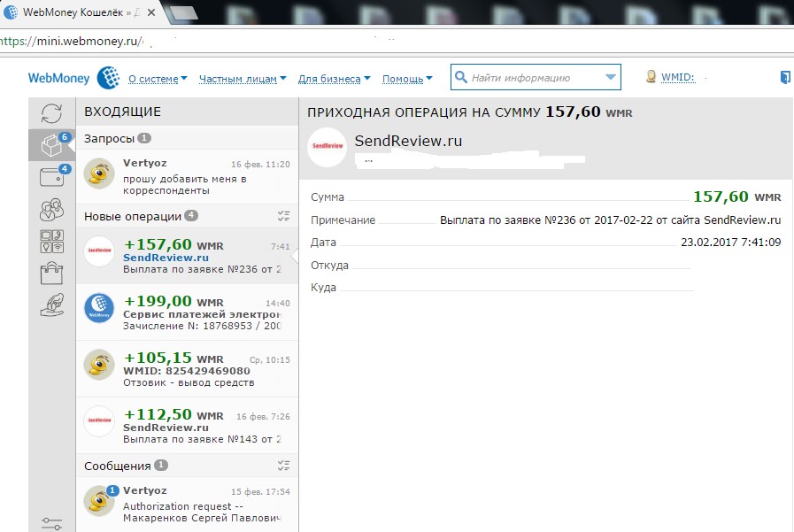Image resolution: width=794 pixels, height=532 pixels.
Task: Expand the Частным лицам menu
Action: (243, 79)
